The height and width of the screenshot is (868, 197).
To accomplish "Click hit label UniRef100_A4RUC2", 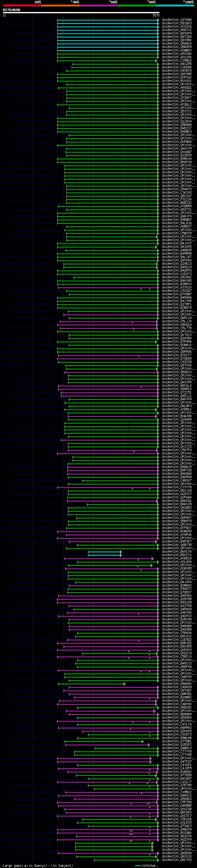I will [177, 795].
